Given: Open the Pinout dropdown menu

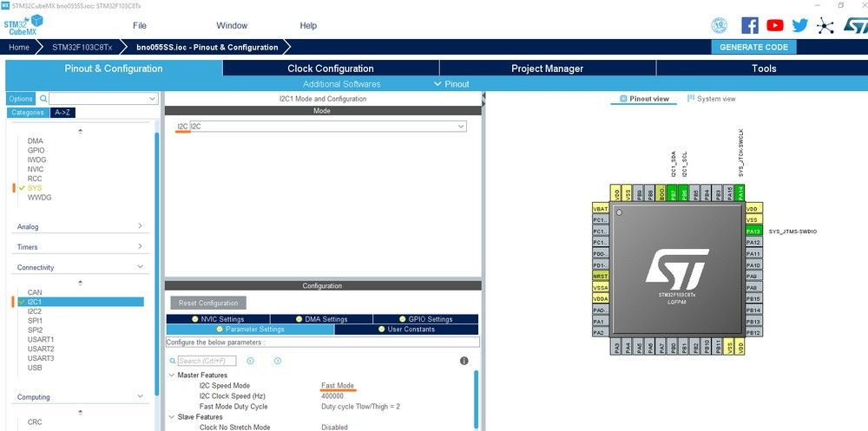Looking at the screenshot, I should [451, 84].
